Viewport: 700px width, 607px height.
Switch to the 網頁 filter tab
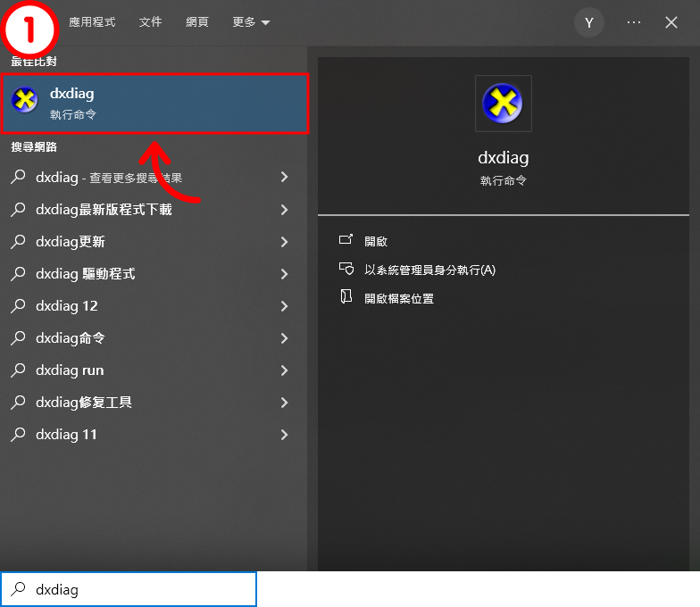[x=197, y=21]
